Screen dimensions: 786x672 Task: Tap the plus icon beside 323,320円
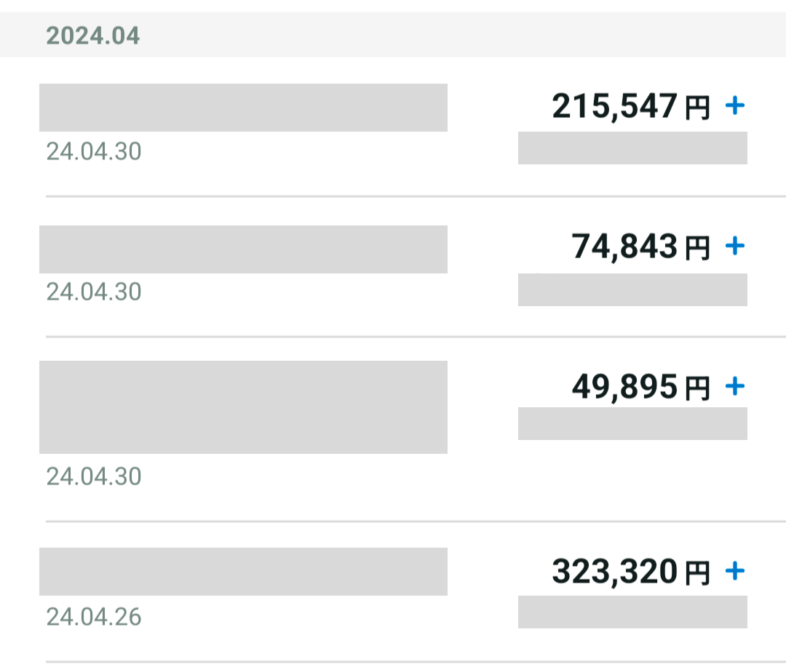735,571
